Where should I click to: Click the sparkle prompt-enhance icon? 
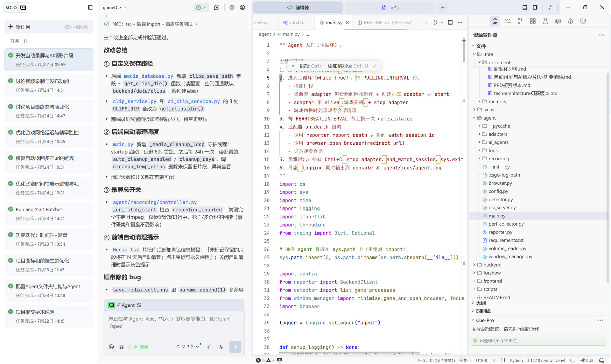click(x=209, y=347)
